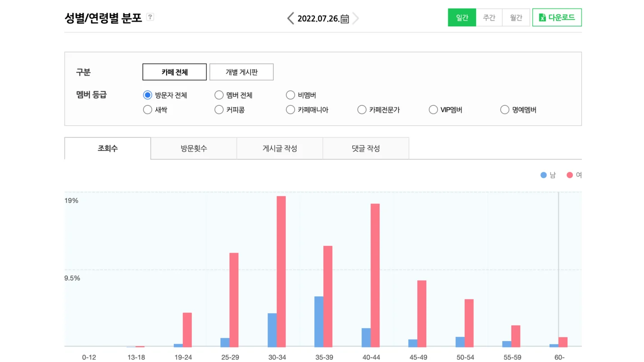Click the 9.5% y-axis label
This screenshot has width=644, height=362.
pos(73,278)
